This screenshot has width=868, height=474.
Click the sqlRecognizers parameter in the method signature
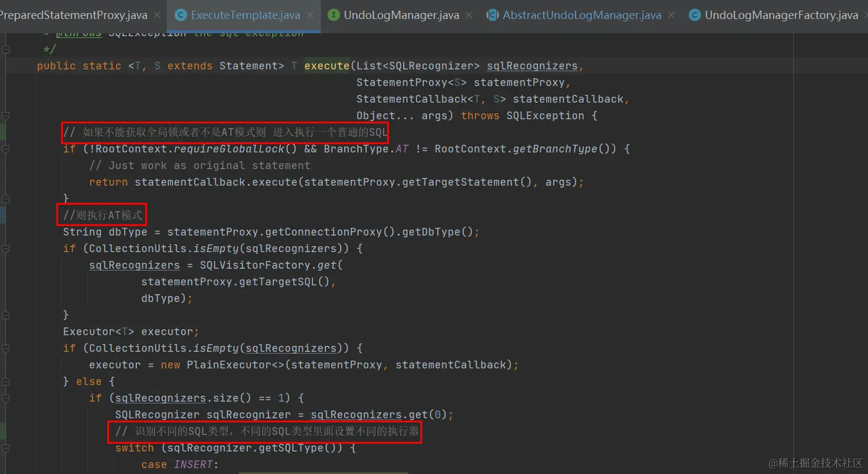[x=532, y=66]
